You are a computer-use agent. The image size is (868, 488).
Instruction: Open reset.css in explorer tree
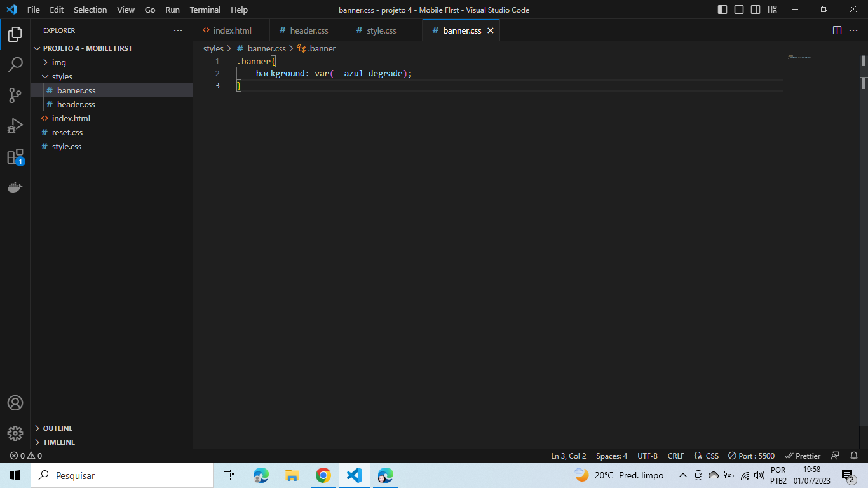tap(111, 132)
